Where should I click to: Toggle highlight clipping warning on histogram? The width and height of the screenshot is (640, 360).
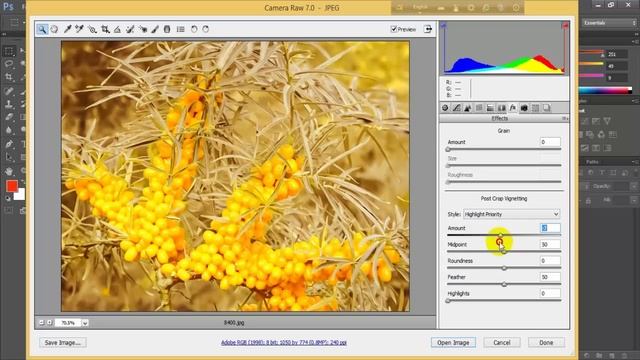click(x=565, y=26)
